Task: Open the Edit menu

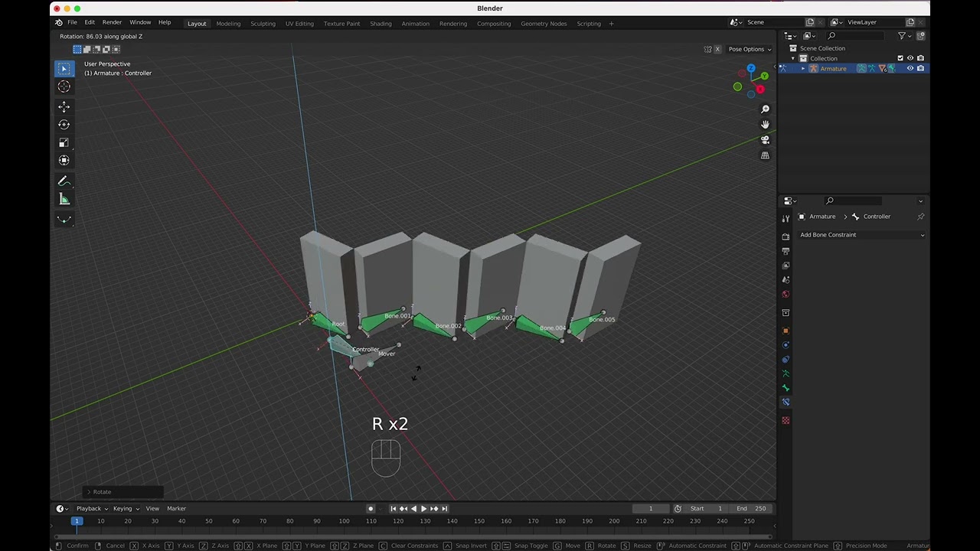Action: [90, 22]
